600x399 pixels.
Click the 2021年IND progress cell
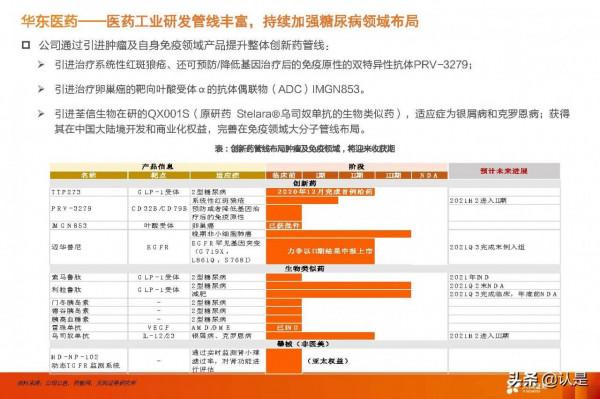[504, 277]
